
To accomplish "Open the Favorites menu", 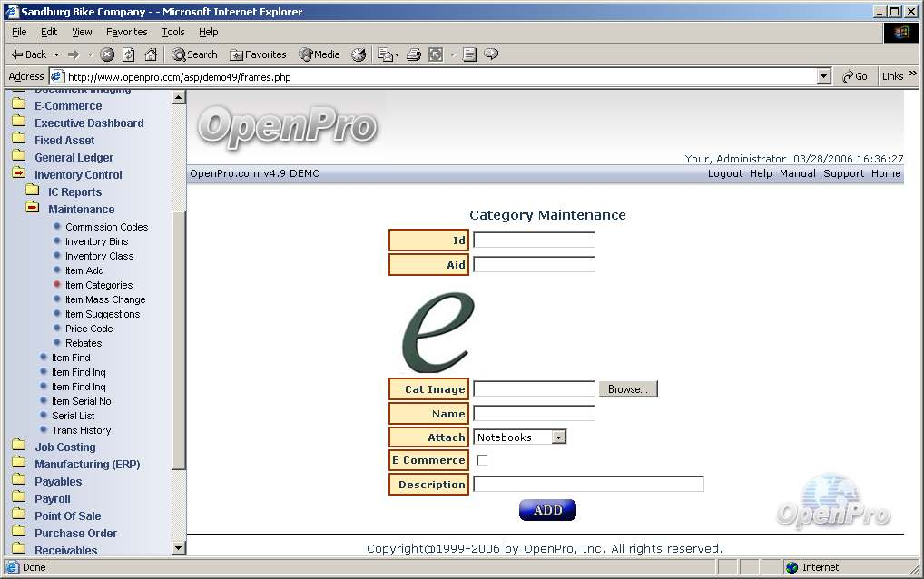I will (x=126, y=32).
